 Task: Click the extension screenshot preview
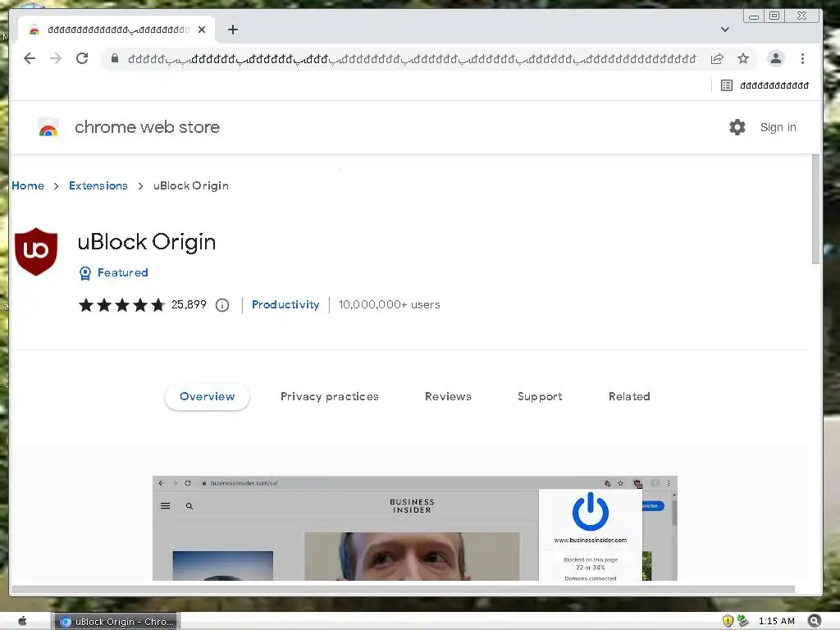(x=414, y=528)
